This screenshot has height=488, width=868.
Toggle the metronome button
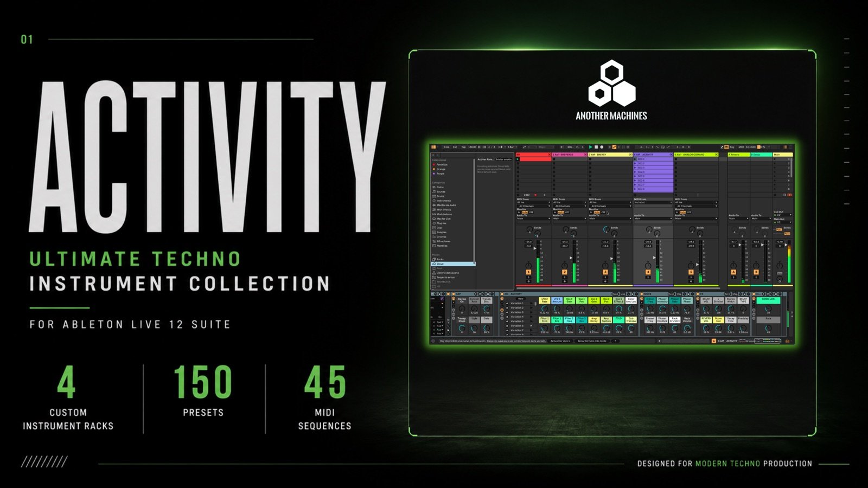click(501, 147)
